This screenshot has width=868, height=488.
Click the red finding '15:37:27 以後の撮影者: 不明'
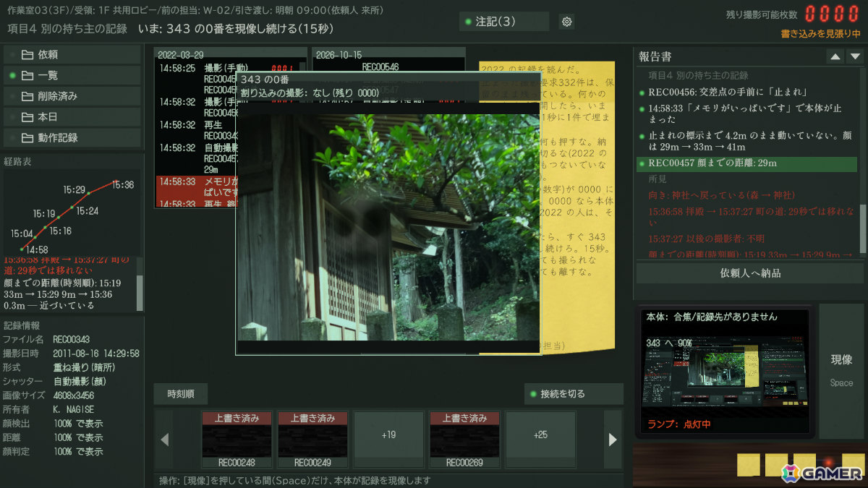(707, 239)
